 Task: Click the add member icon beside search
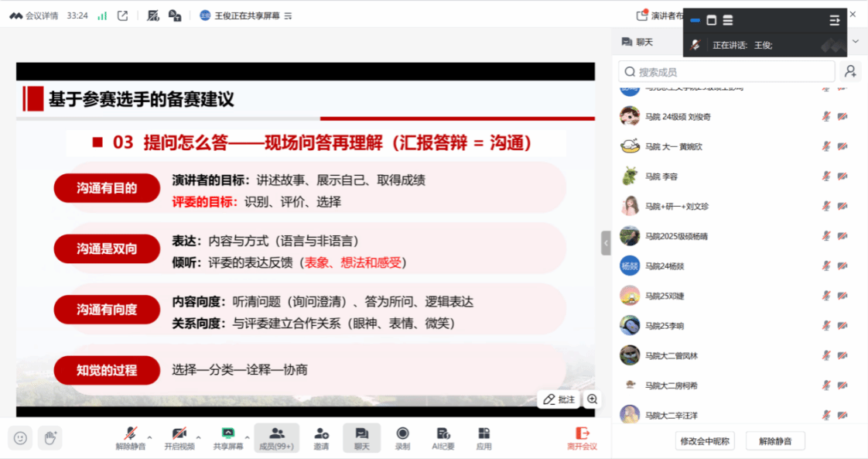coord(849,72)
